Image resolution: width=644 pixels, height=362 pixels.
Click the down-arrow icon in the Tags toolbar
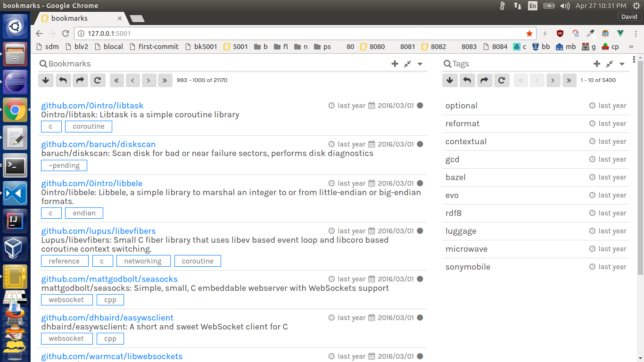coord(450,80)
